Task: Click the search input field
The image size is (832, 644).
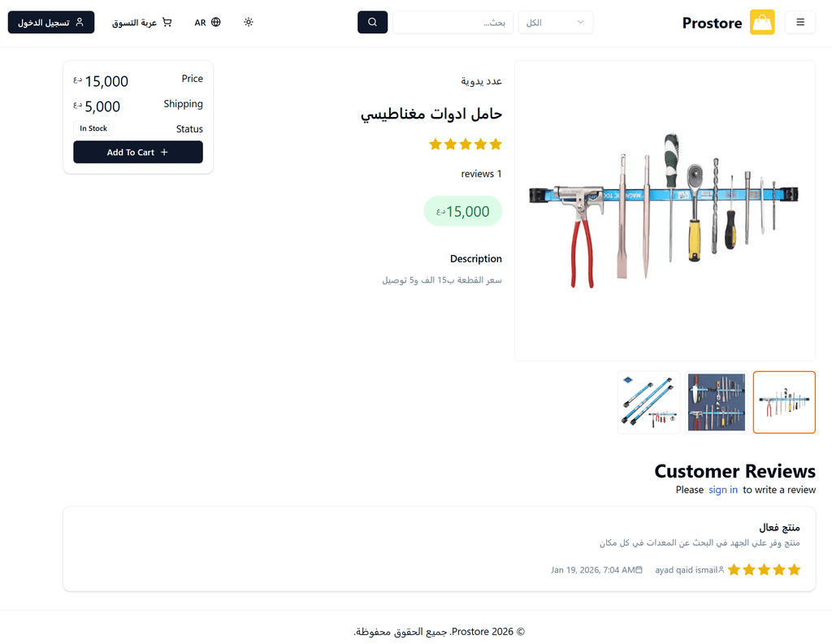Action: pyautogui.click(x=453, y=23)
